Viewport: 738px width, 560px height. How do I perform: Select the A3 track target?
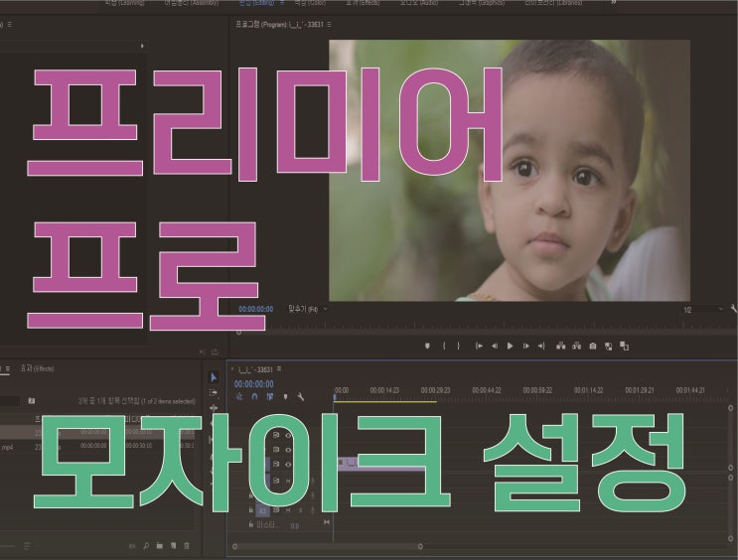pos(262,510)
